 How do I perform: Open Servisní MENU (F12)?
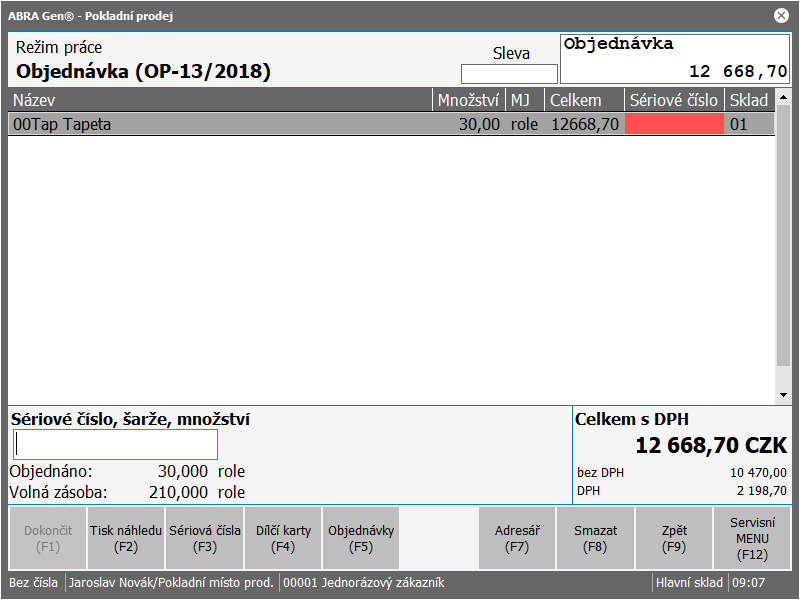pos(751,538)
